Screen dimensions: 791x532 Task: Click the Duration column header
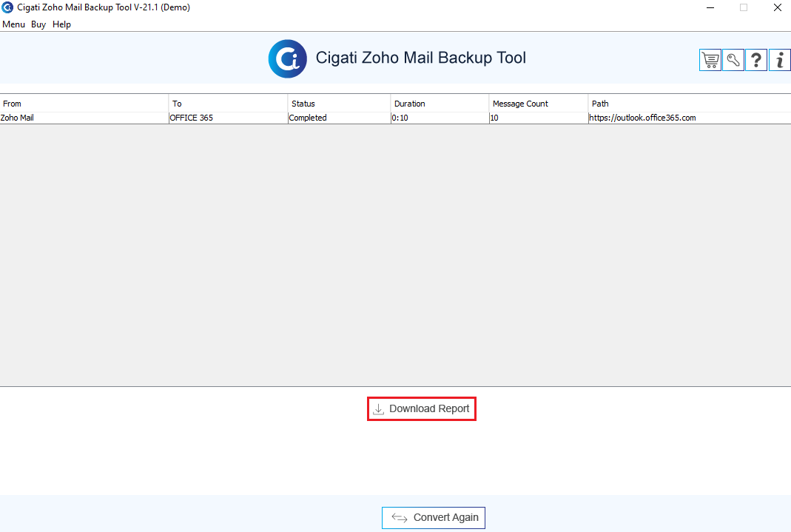[x=440, y=104]
